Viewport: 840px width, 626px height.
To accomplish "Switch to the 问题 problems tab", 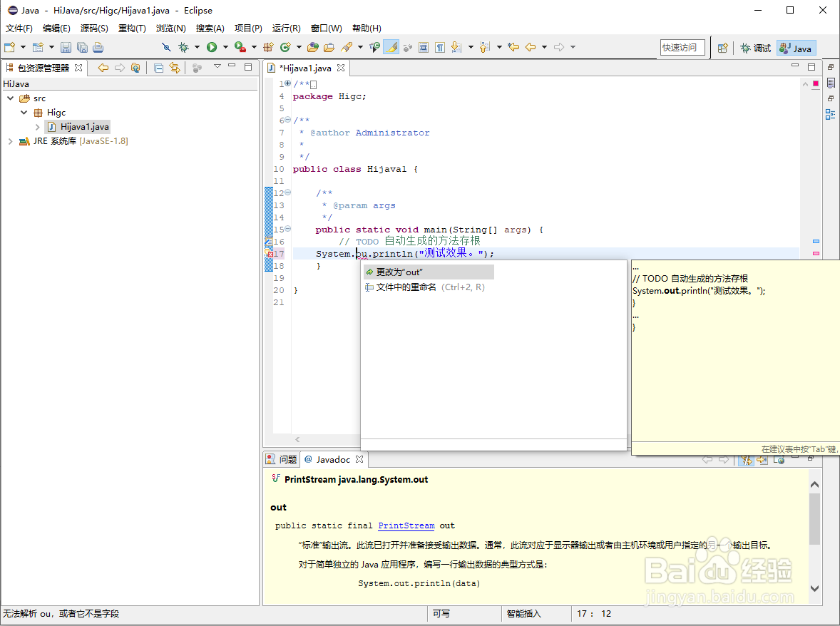I will tap(282, 459).
